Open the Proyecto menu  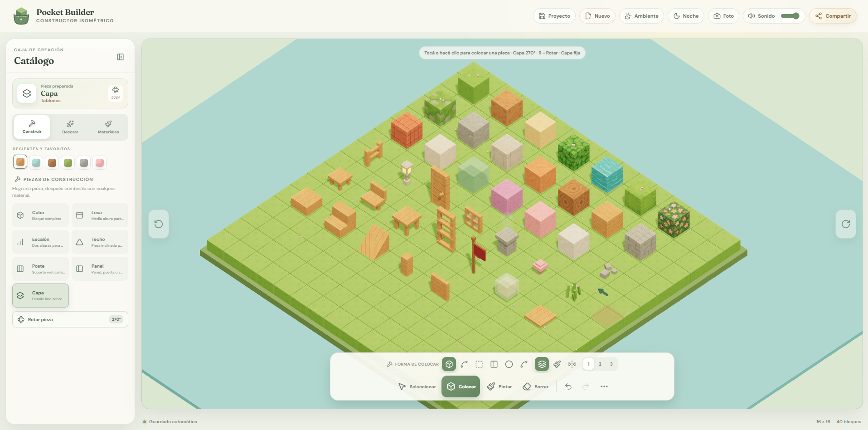point(554,16)
